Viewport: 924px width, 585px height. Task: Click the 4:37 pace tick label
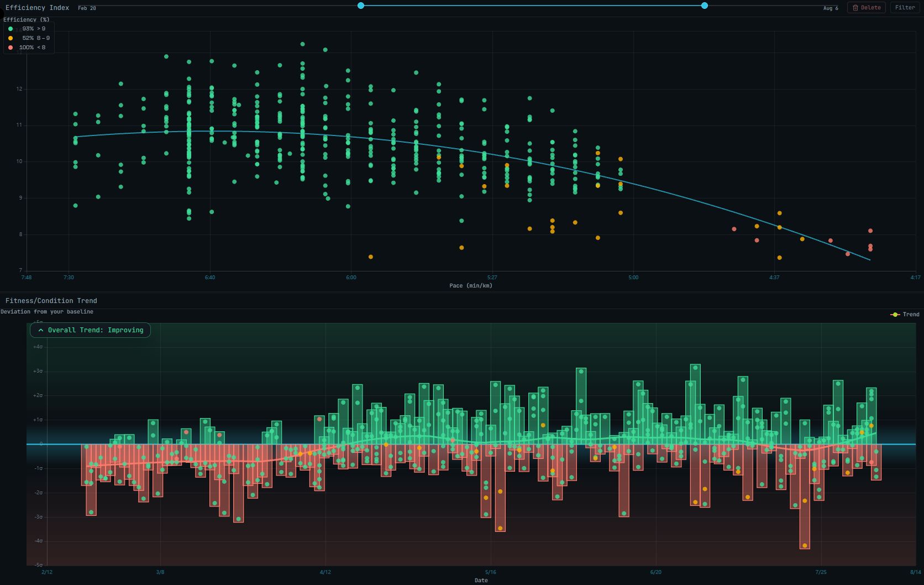tap(774, 278)
